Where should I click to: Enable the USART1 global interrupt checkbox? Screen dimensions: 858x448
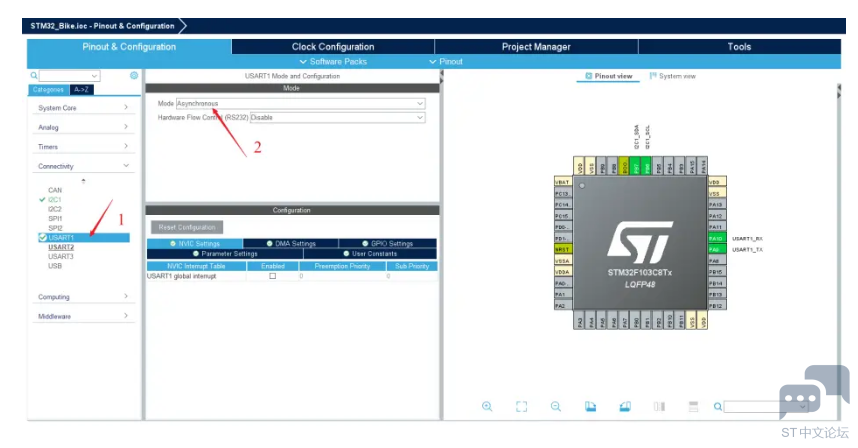tap(273, 276)
